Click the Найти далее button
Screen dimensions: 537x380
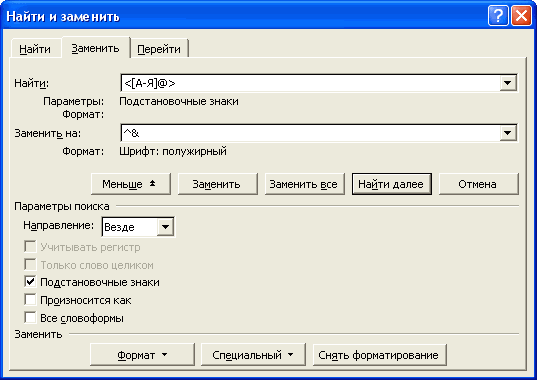pos(391,184)
